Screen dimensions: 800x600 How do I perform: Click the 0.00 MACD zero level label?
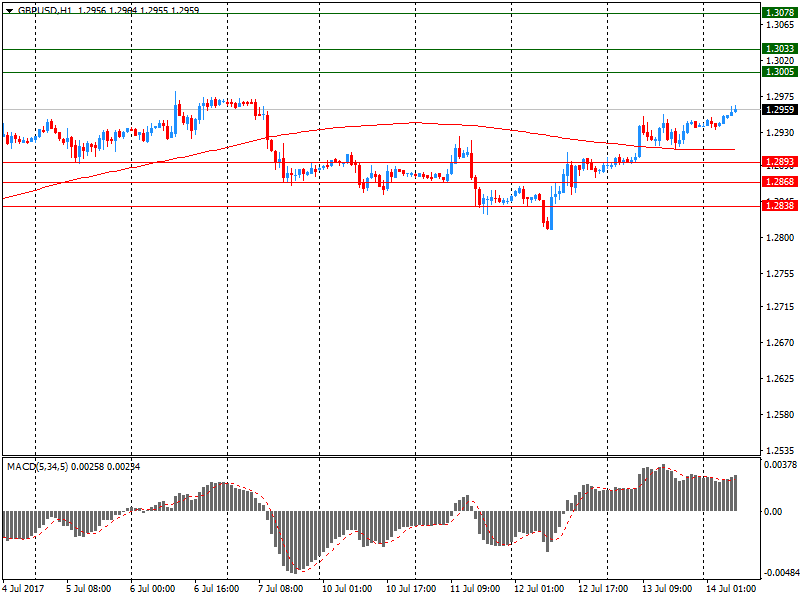click(773, 512)
